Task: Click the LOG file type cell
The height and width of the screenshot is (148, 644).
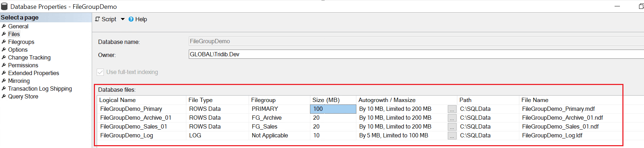Action: click(218, 135)
